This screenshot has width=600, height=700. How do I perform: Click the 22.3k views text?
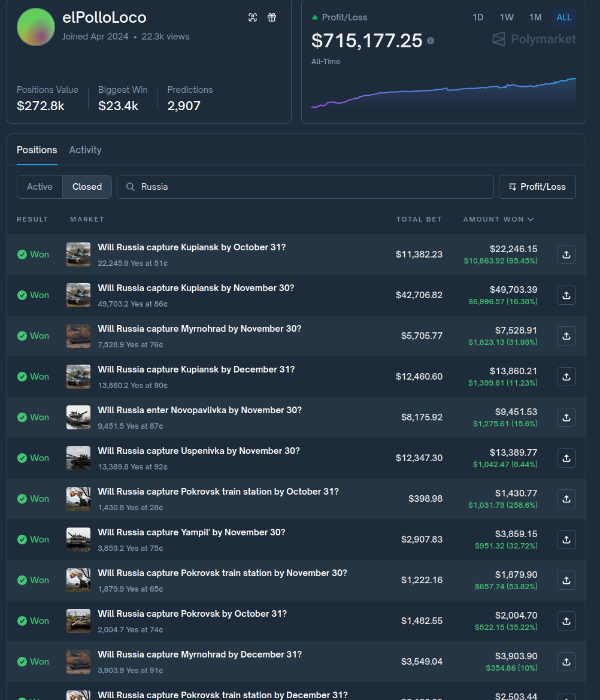click(165, 37)
